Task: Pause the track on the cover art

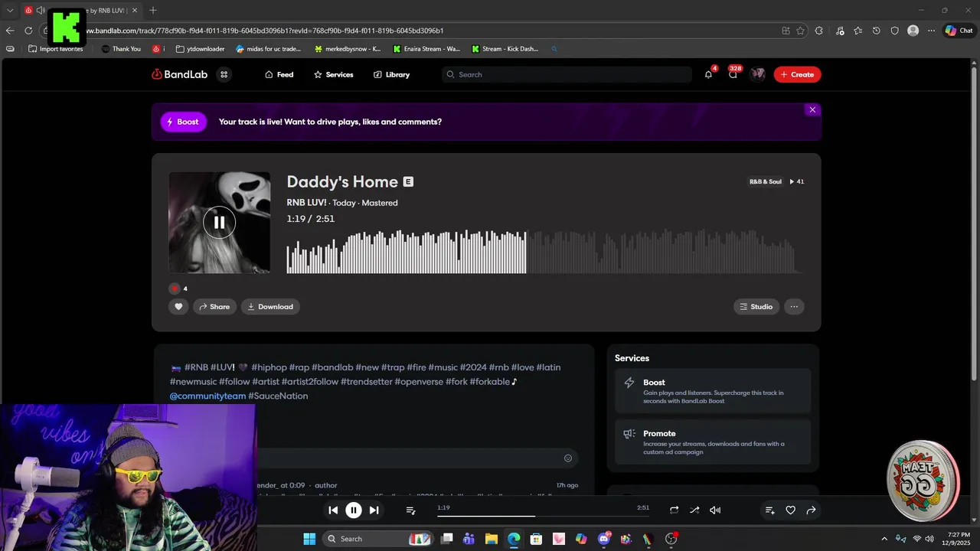Action: (x=219, y=222)
